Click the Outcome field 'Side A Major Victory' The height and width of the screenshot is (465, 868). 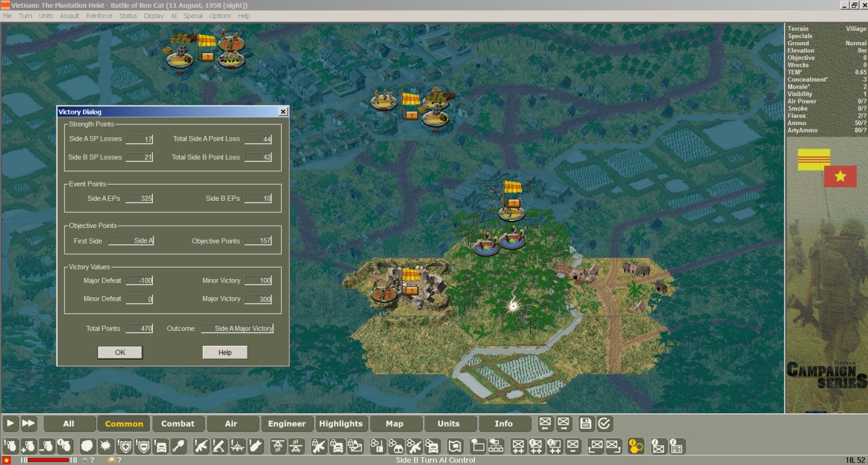click(x=237, y=329)
